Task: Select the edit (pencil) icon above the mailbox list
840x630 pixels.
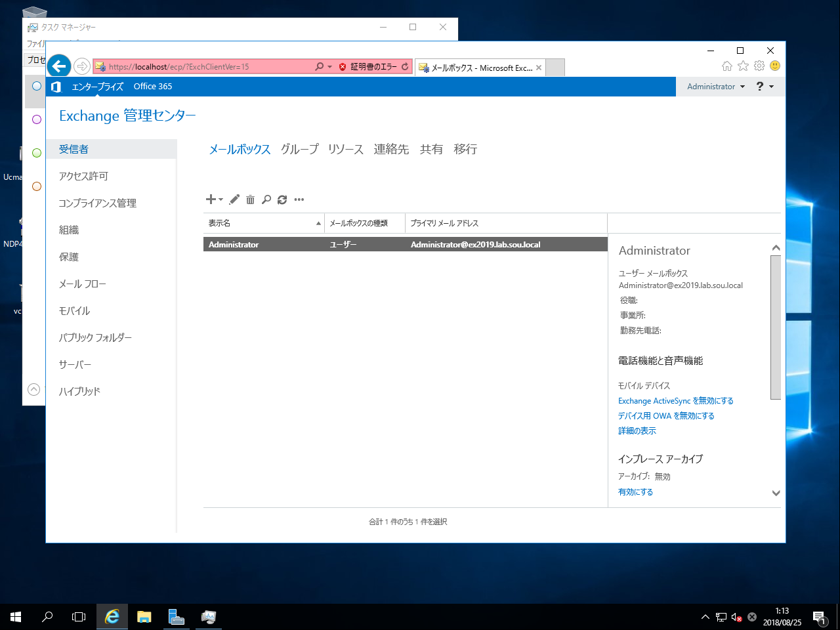Action: point(234,199)
